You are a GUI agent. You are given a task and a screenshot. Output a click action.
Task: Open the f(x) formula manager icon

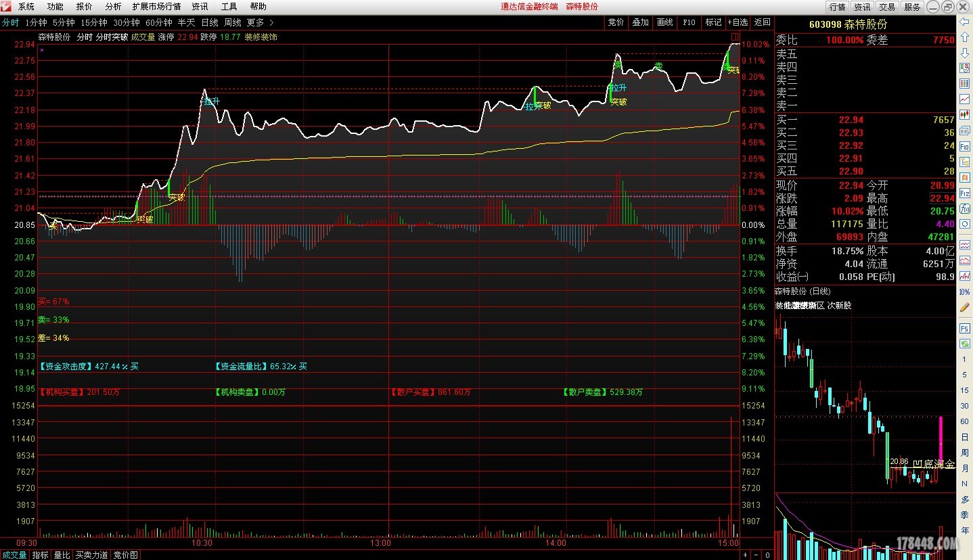click(964, 209)
